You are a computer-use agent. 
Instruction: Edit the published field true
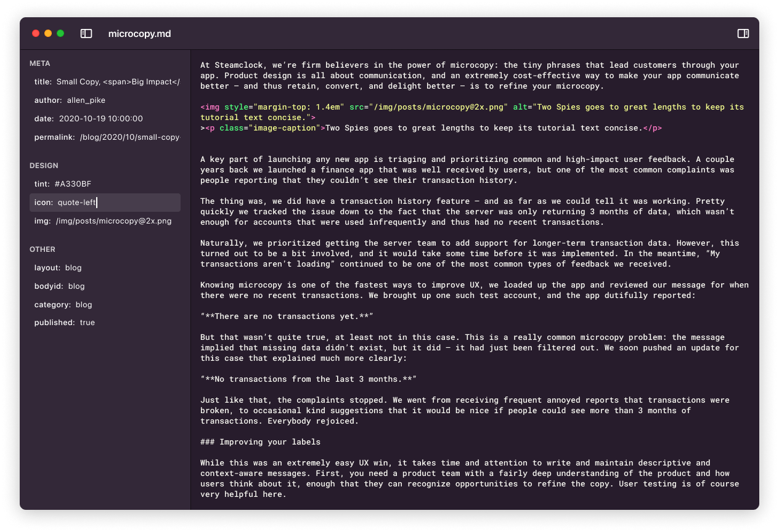click(88, 323)
